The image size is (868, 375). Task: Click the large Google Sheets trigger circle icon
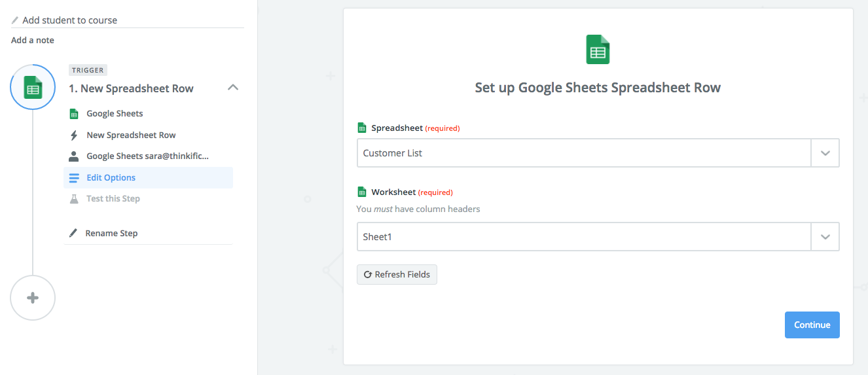[x=33, y=87]
